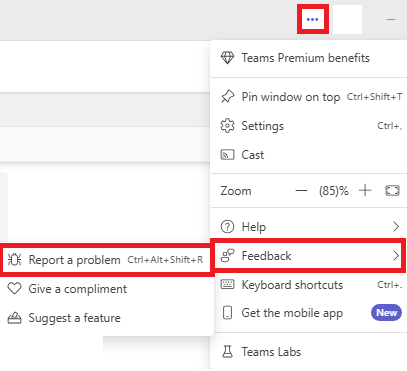Click the heart icon beside Give a compliment
407x371 pixels.
tap(14, 289)
